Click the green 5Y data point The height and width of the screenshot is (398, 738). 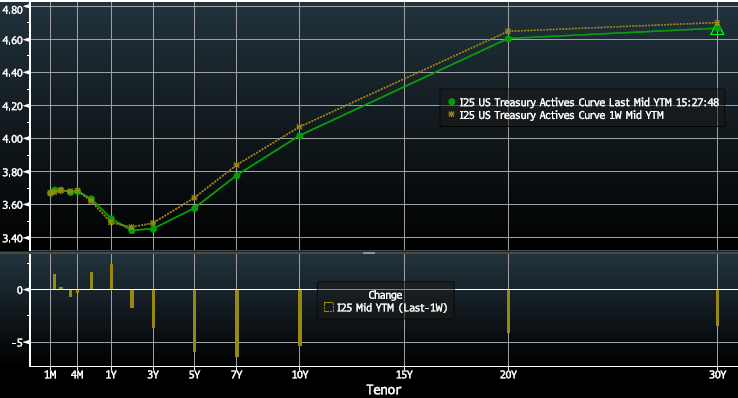[x=194, y=208]
